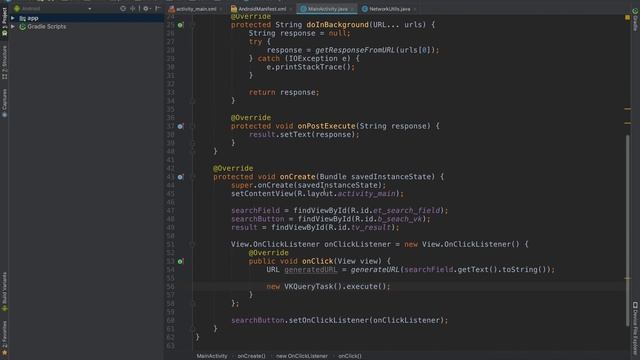The width and height of the screenshot is (640, 360).
Task: Switch to the AndroidManifest.xml editor tab
Action: pos(262,9)
